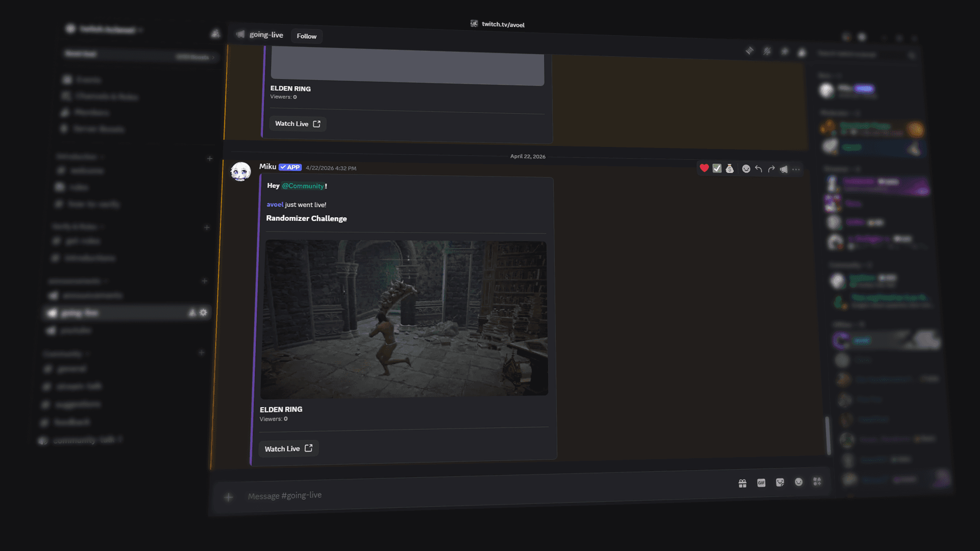Open the GIF picker in the message bar
Viewport: 980px width, 551px height.
[761, 483]
